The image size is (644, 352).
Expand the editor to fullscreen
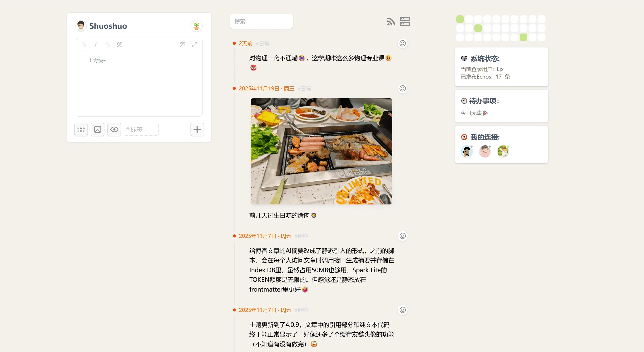(x=195, y=45)
